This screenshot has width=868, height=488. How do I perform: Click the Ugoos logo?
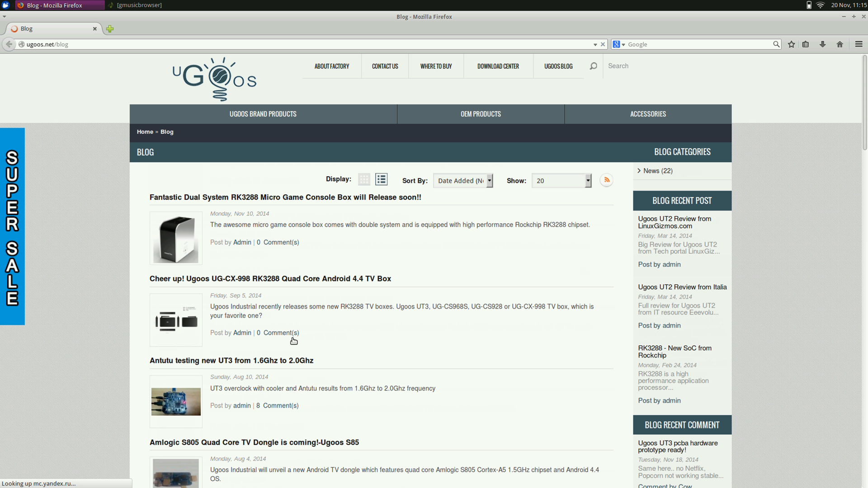coord(214,79)
